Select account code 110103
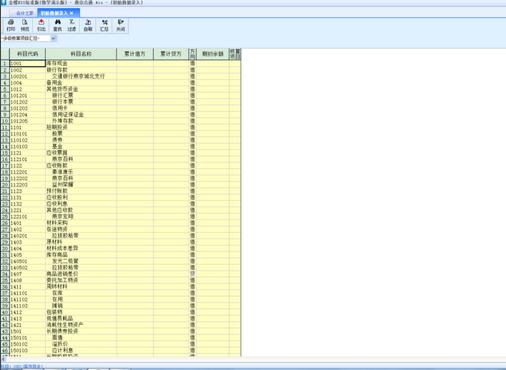The image size is (506, 370). [x=27, y=146]
